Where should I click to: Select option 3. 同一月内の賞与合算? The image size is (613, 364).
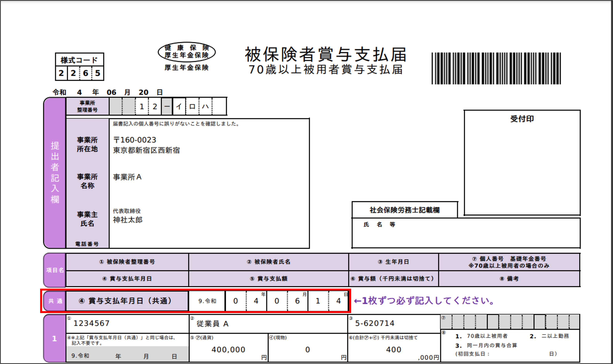click(486, 345)
